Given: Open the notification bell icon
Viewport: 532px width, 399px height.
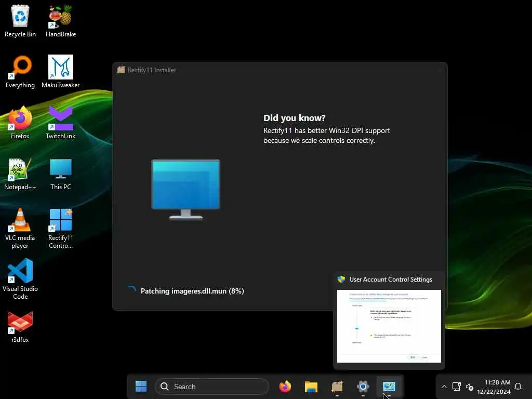Looking at the screenshot, I should coord(518,387).
